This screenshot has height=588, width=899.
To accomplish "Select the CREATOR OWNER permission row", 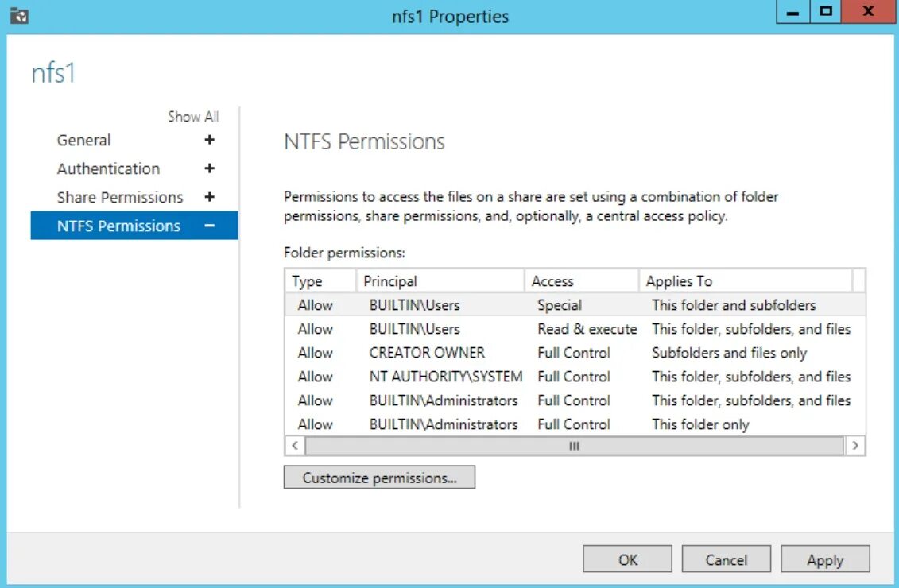I will tap(427, 353).
